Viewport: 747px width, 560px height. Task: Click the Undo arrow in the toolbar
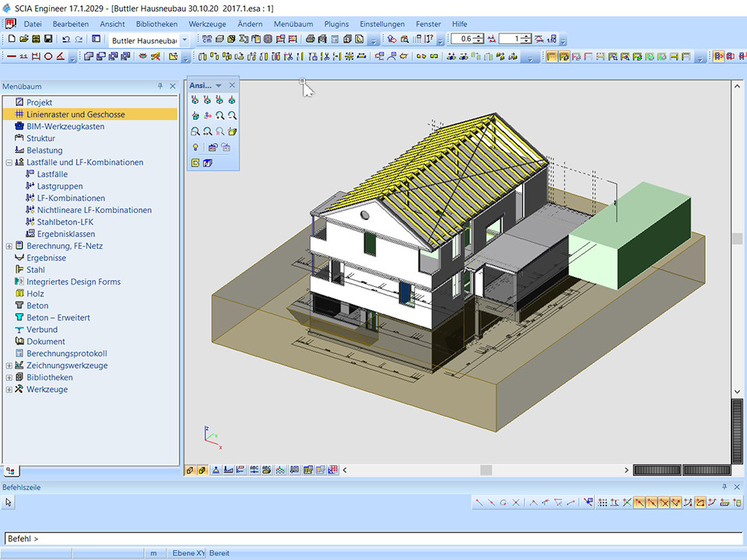[x=66, y=39]
